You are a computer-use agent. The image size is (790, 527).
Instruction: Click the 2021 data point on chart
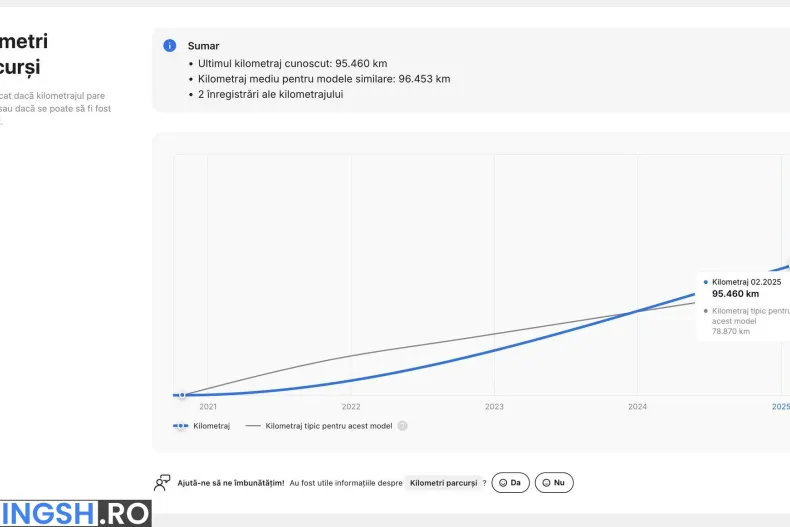tap(182, 395)
